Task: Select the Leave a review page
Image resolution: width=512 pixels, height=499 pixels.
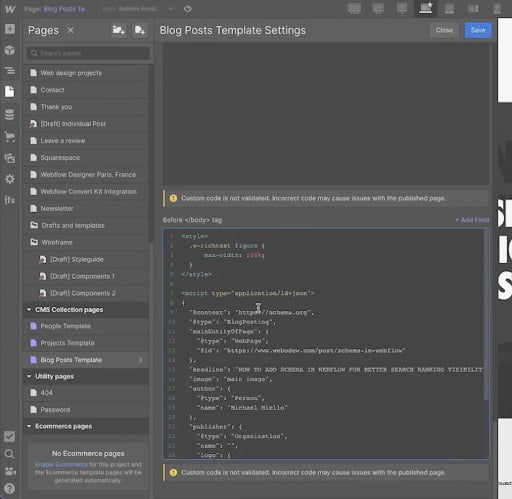Action: pos(86,141)
